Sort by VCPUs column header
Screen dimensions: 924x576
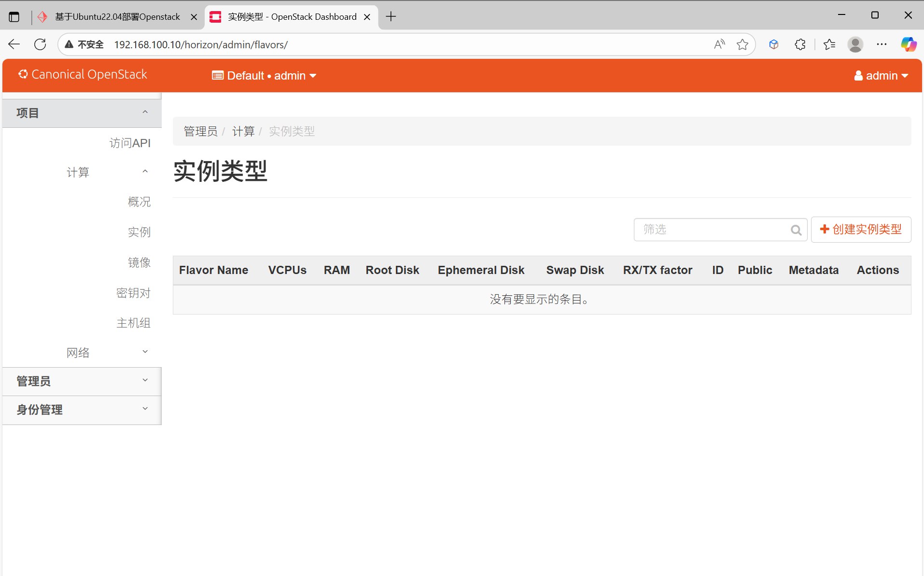point(287,270)
